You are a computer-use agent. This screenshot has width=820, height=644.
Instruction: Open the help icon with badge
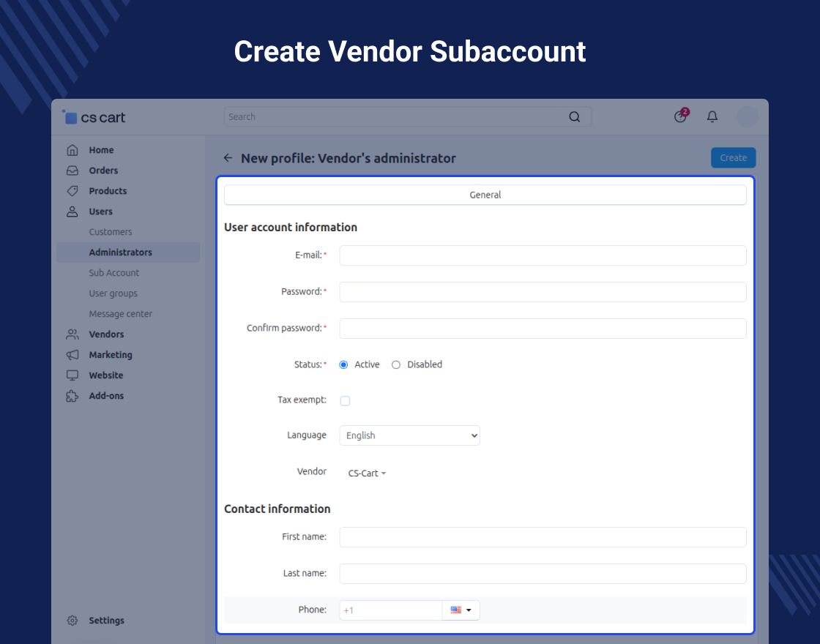[x=681, y=116]
